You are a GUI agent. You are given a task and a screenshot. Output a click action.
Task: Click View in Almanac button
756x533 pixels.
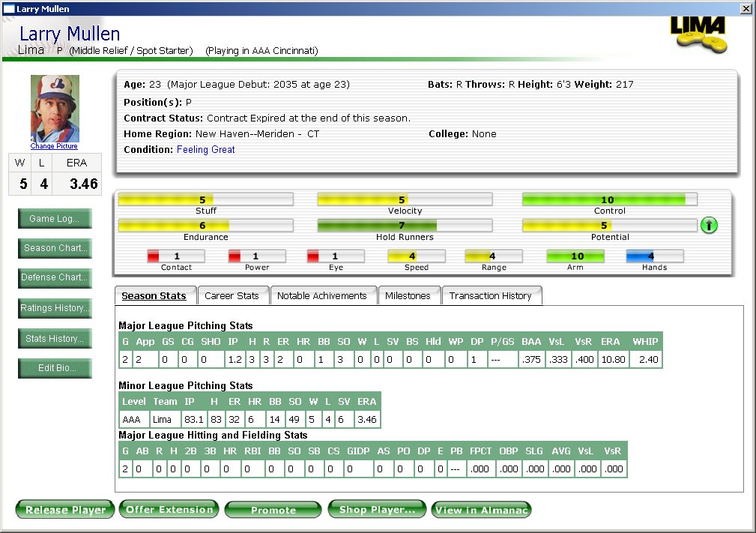tap(481, 509)
